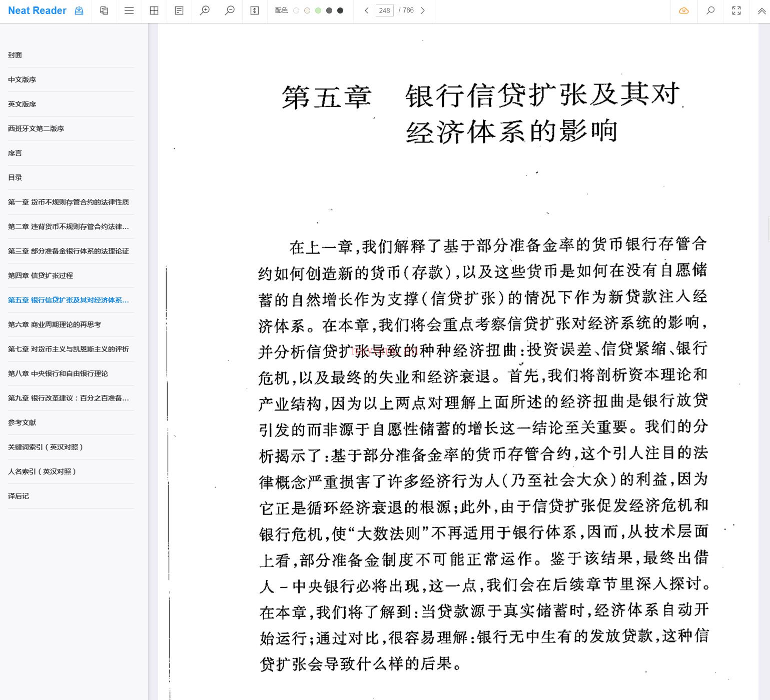Select the beige color theme swatch
Screen dimensions: 770x700
click(307, 10)
